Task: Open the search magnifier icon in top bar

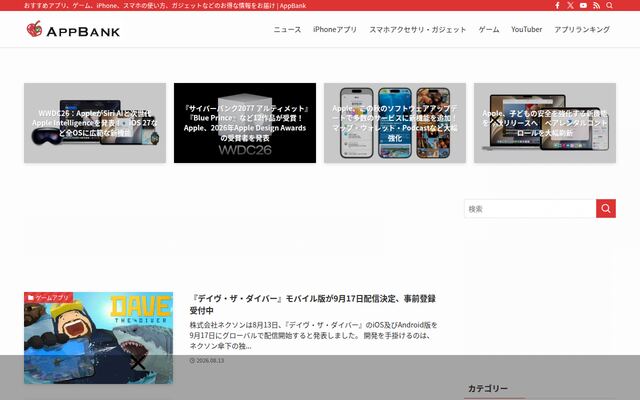Action: (609, 5)
